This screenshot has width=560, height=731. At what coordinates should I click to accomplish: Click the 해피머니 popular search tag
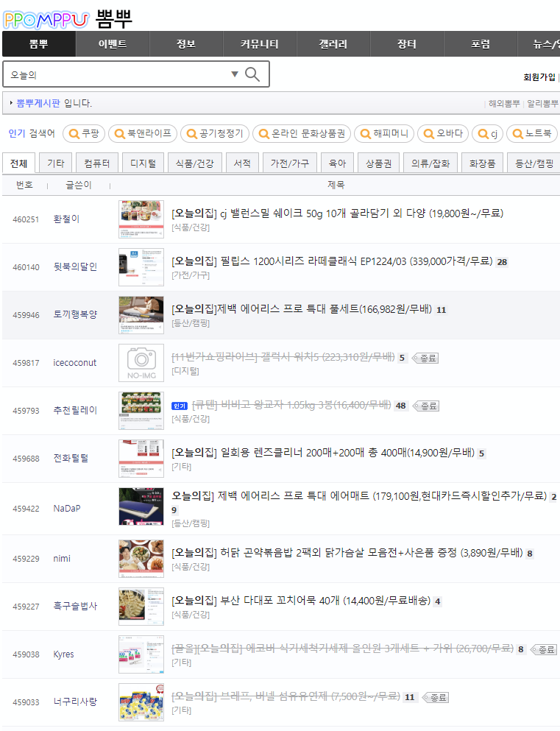(x=383, y=133)
